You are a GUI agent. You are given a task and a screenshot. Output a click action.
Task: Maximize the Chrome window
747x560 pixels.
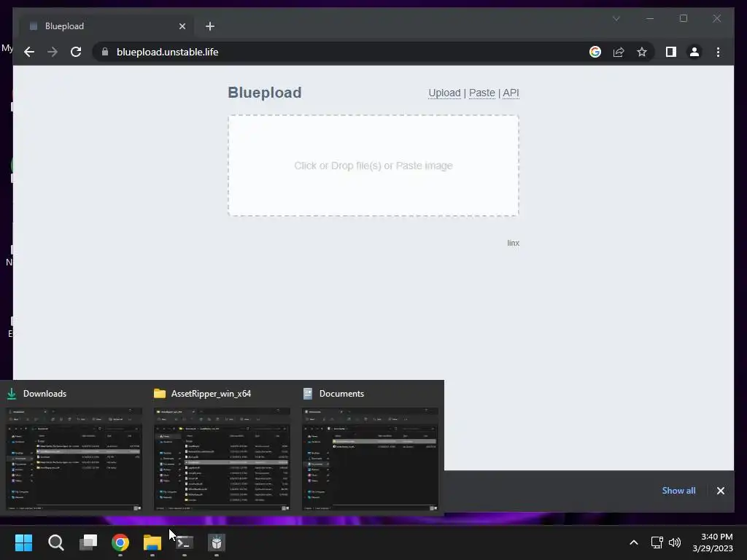tap(683, 18)
